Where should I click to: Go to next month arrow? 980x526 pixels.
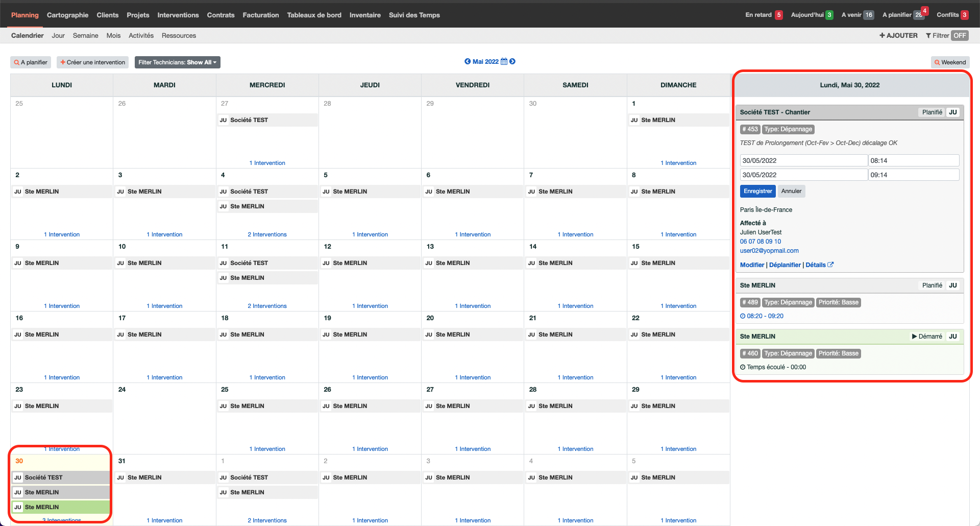512,61
